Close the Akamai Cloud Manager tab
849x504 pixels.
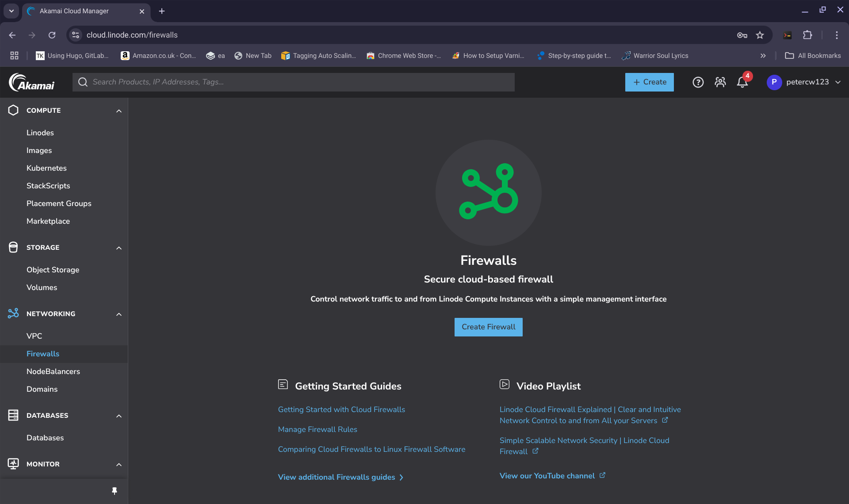(x=142, y=11)
